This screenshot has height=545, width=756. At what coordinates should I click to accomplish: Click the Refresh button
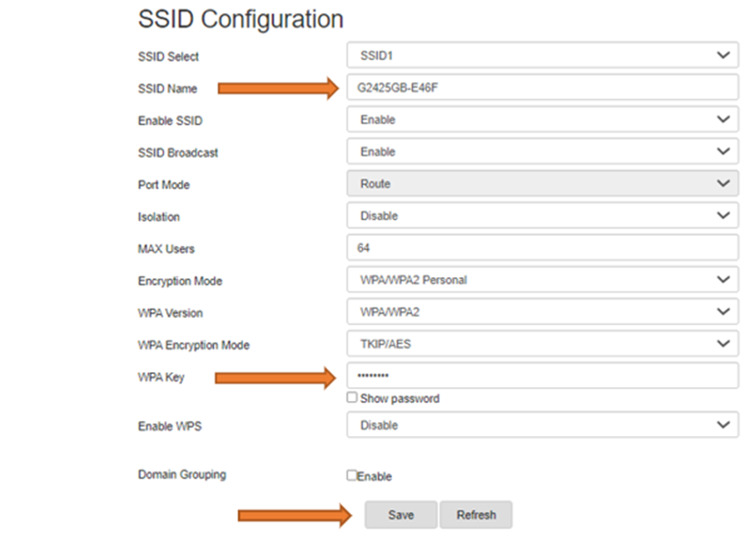click(476, 515)
